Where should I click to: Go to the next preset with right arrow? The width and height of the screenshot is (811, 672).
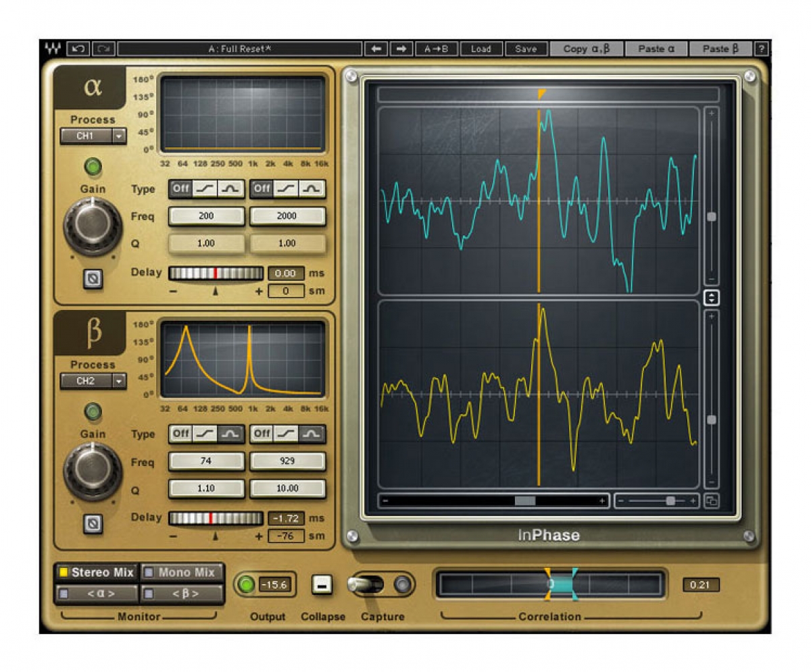pyautogui.click(x=401, y=49)
